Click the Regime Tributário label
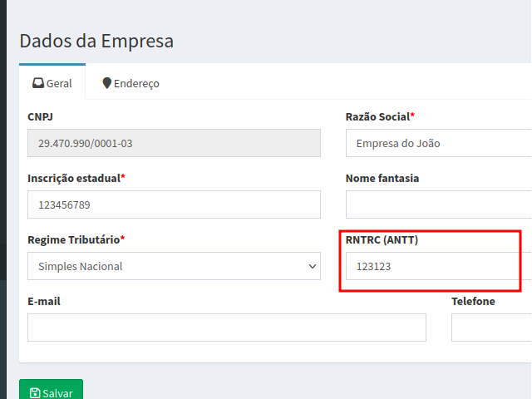The image size is (532, 399). click(74, 239)
